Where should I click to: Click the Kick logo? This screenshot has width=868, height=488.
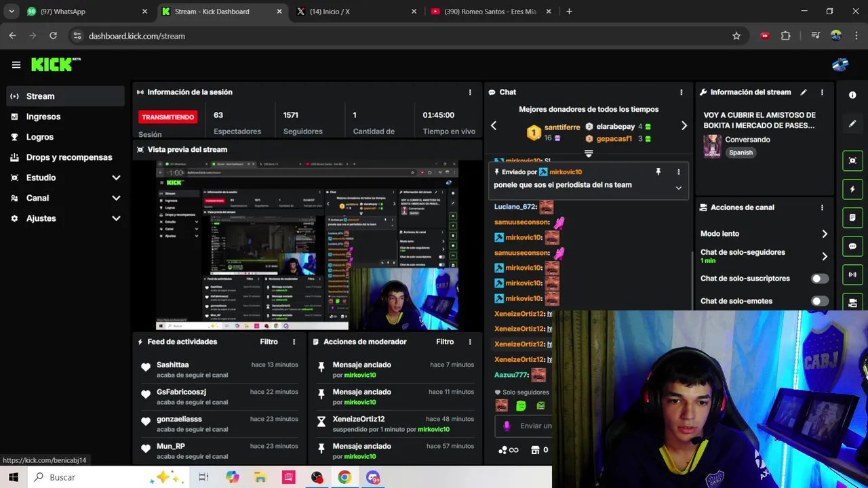point(56,64)
